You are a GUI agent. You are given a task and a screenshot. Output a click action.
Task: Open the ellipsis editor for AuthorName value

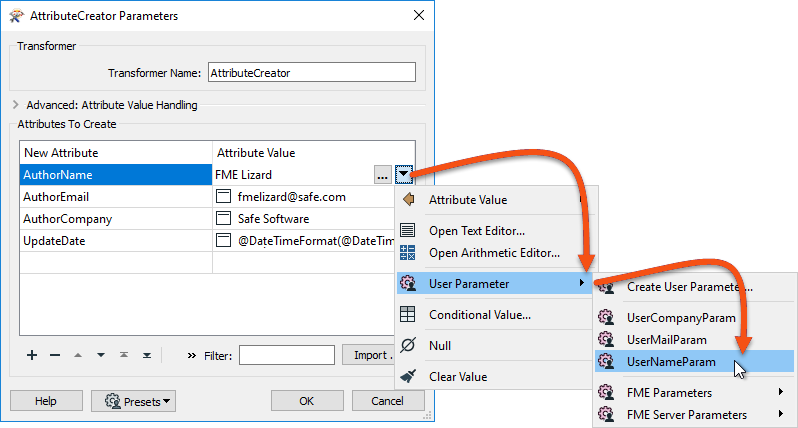(x=382, y=175)
